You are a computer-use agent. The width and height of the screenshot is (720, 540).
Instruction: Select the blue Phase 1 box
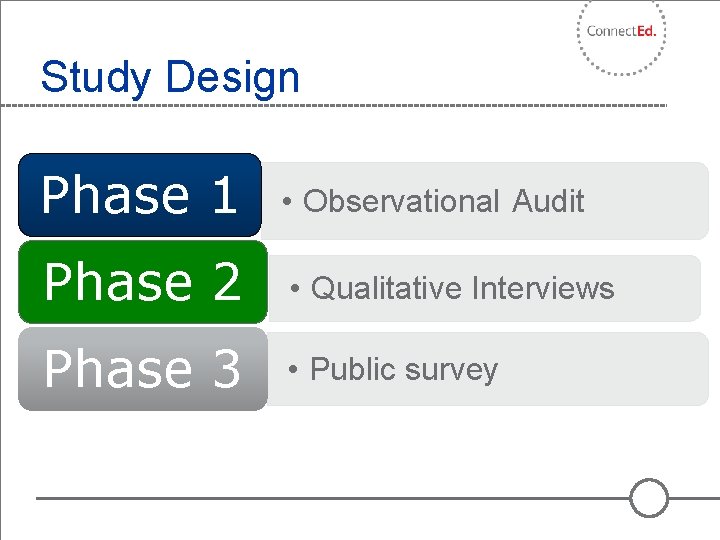click(x=140, y=195)
